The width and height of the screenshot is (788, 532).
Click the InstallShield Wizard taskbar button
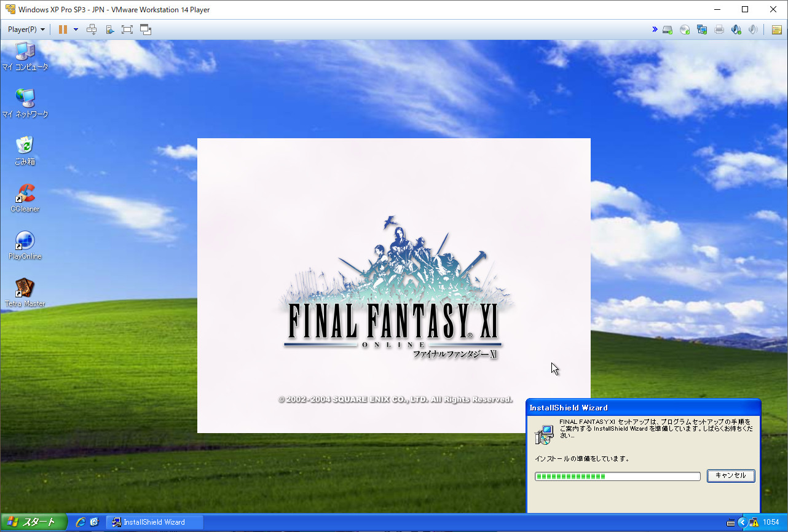click(x=154, y=522)
